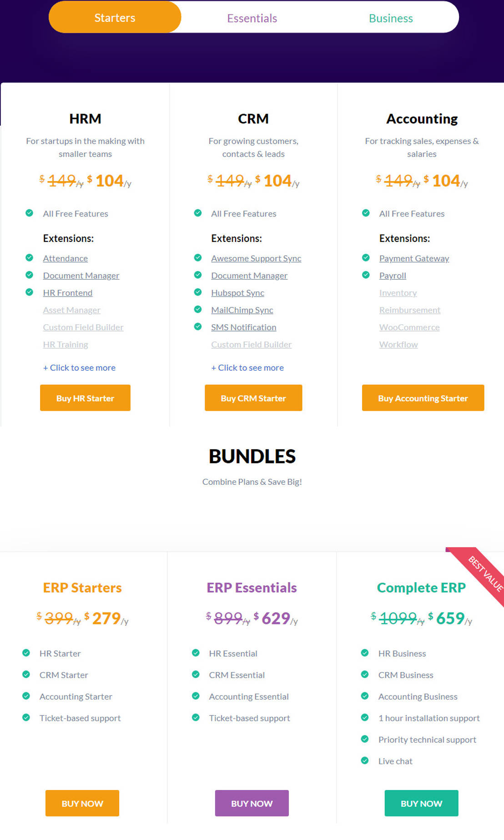Expand CRM extensions via Click to see more
This screenshot has height=840, width=504.
pyautogui.click(x=247, y=367)
